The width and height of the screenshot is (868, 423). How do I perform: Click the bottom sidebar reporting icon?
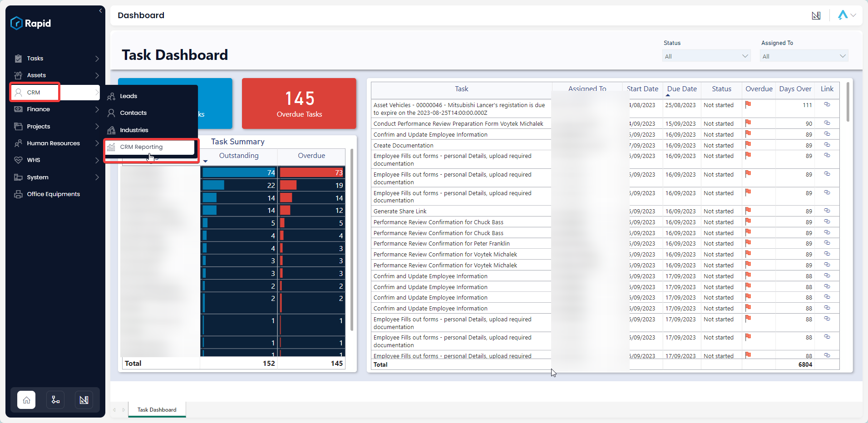(84, 400)
